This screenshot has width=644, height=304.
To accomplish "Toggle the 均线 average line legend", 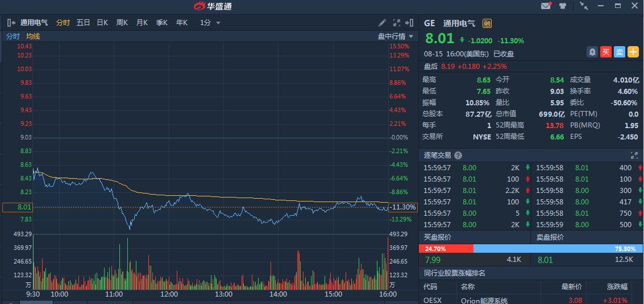I will [34, 36].
